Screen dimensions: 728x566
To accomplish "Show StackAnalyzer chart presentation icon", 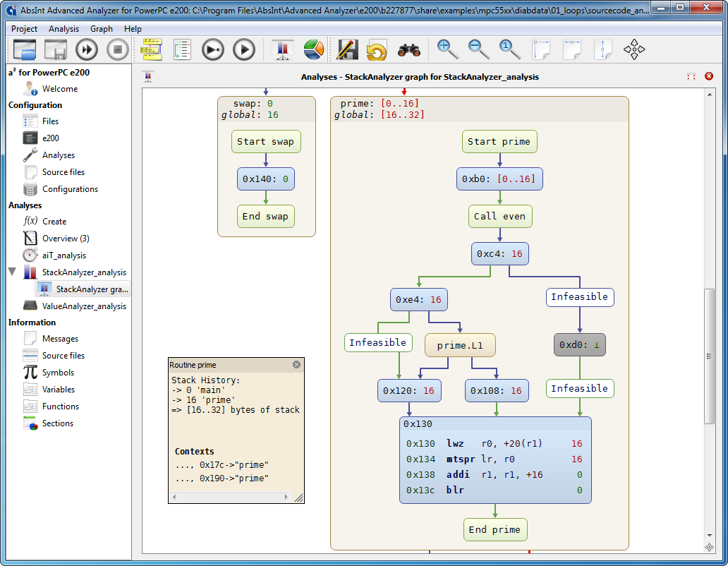I will (x=283, y=49).
